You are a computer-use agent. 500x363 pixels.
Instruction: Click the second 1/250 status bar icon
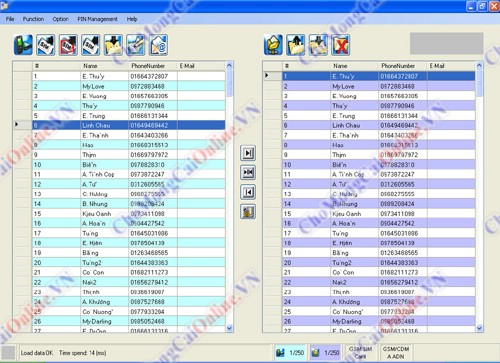[325, 352]
